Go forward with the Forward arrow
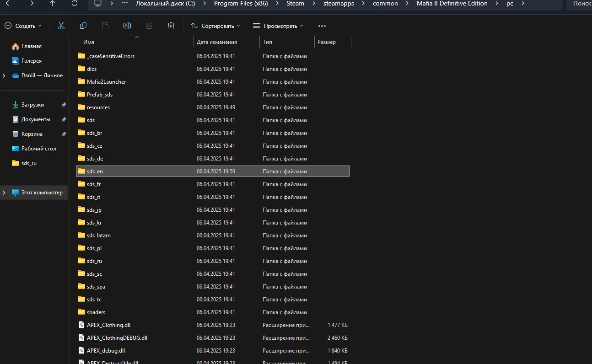 (x=31, y=3)
